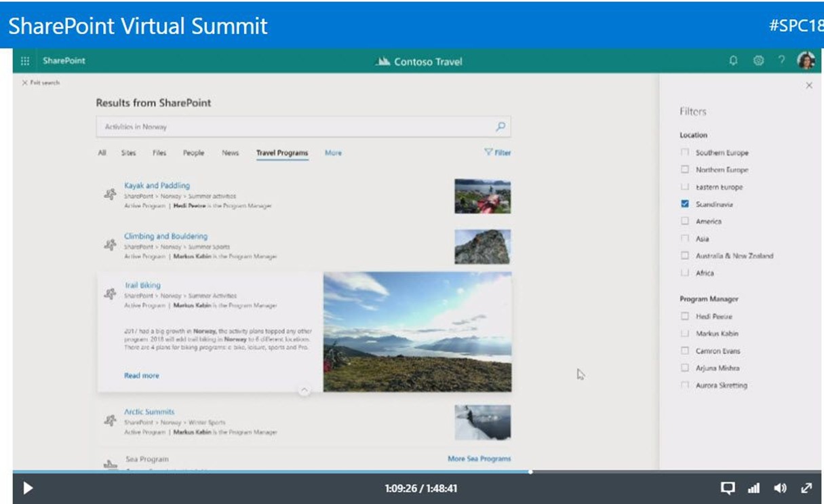Toggle the Asia checkbox

(x=684, y=238)
